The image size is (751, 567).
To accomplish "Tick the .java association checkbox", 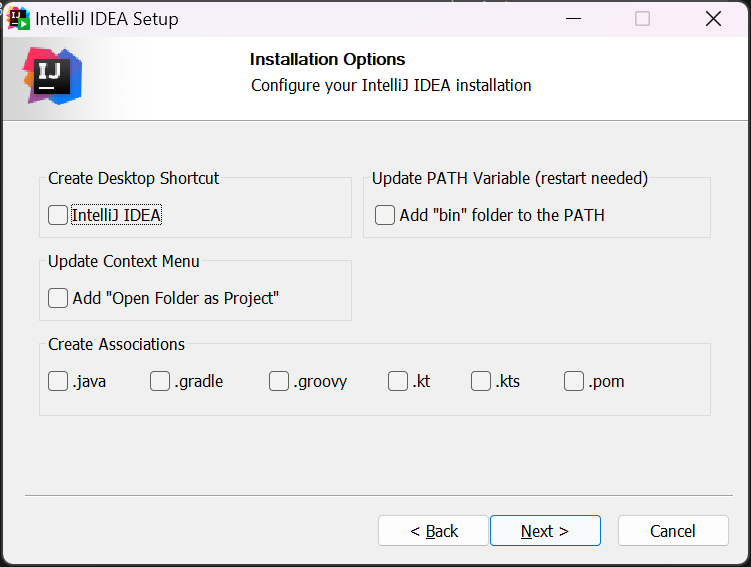I will pos(59,381).
